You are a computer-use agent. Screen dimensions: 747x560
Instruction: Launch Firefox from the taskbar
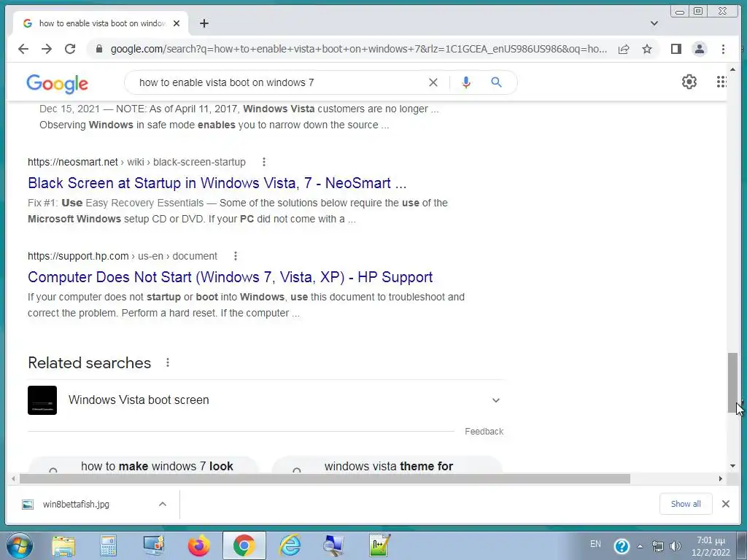click(x=198, y=545)
